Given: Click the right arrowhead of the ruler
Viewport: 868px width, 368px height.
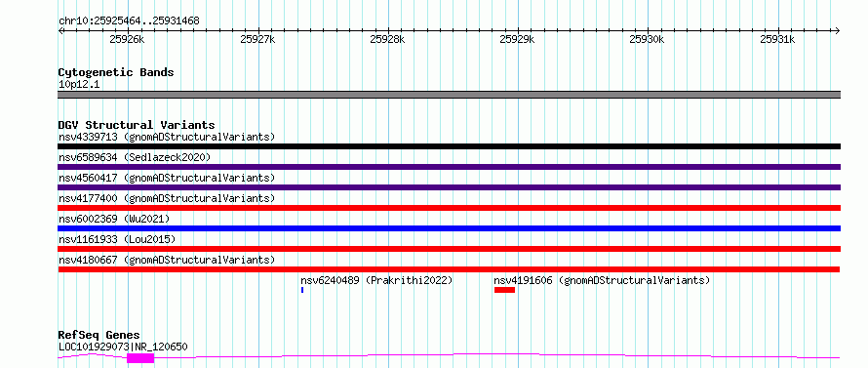Looking at the screenshot, I should (x=838, y=30).
